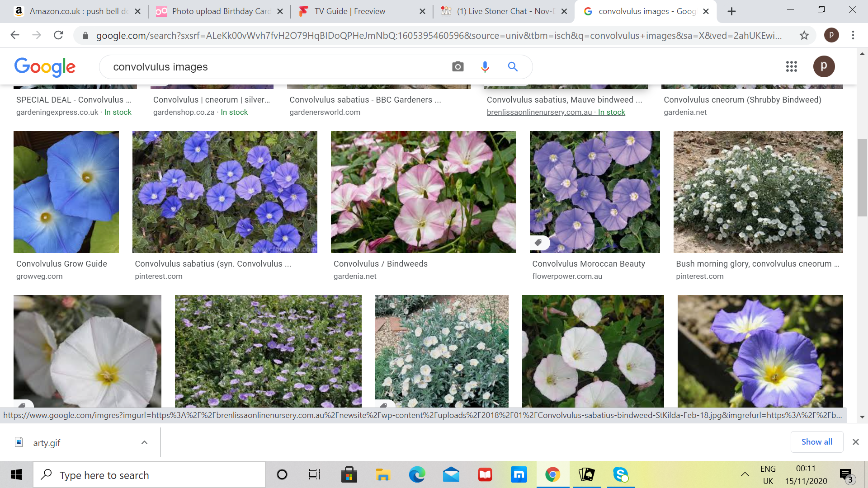Image resolution: width=868 pixels, height=488 pixels.
Task: Click the browser address bar URL
Action: point(439,35)
